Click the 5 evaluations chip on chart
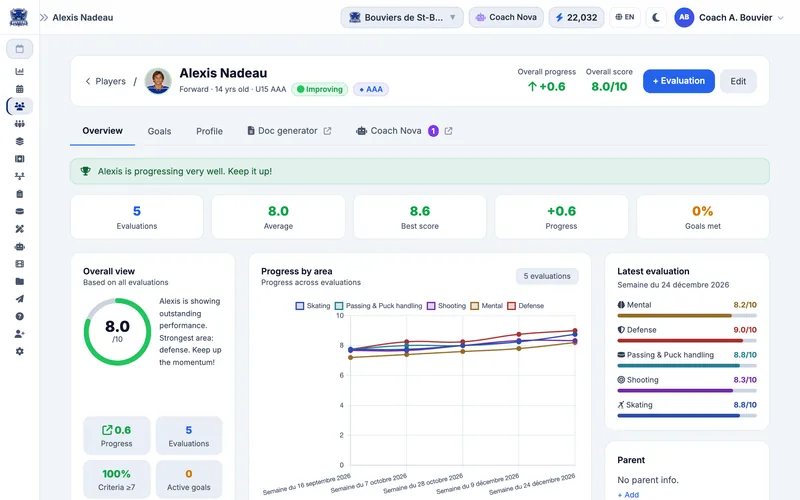Viewport: 800px width, 500px height. point(547,276)
